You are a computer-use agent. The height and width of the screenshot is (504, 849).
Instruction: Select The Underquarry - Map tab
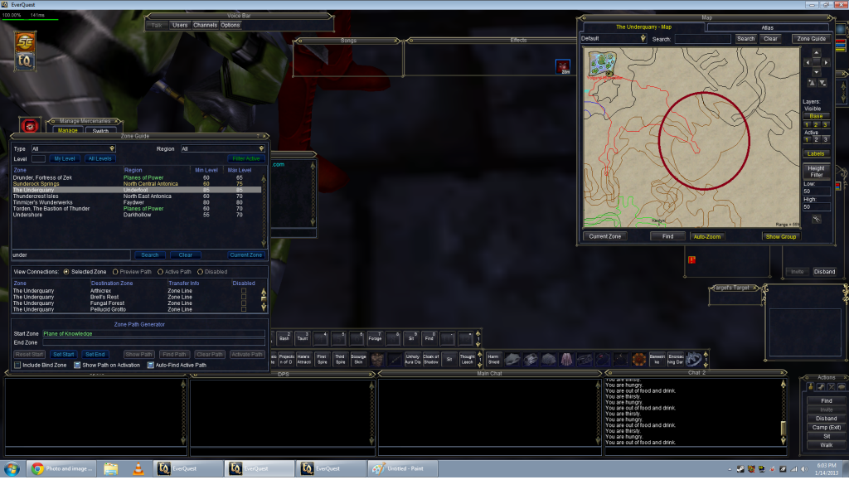coord(643,27)
